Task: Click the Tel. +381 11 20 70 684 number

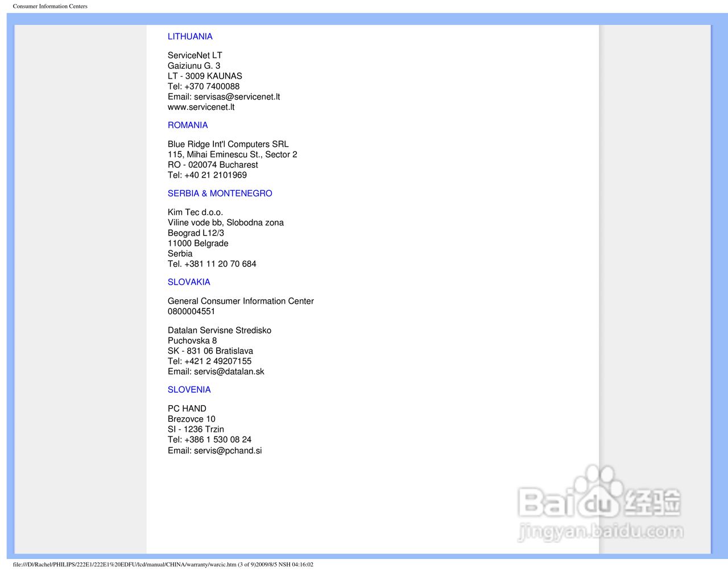Action: coord(212,264)
